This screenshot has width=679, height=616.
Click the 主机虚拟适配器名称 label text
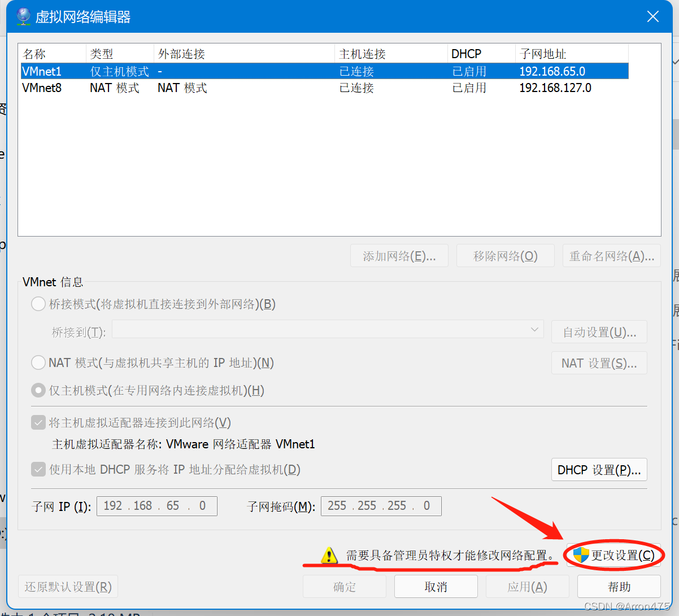point(107,444)
